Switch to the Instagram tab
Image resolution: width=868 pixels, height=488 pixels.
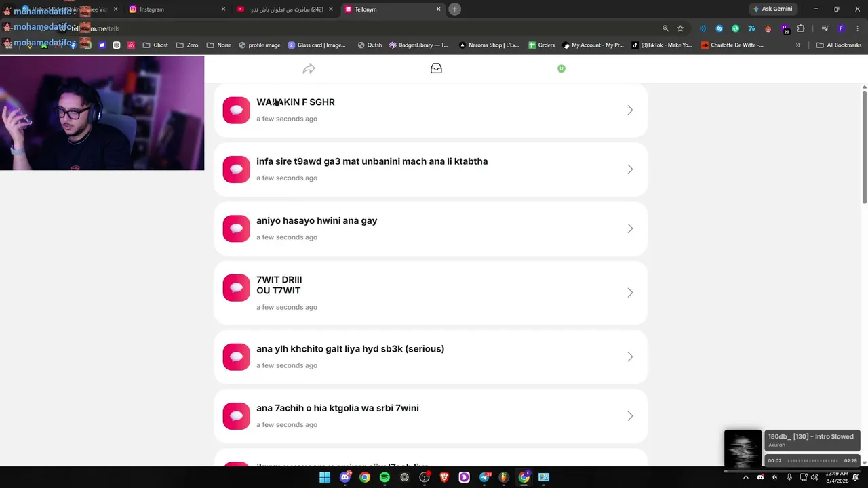[x=178, y=9]
